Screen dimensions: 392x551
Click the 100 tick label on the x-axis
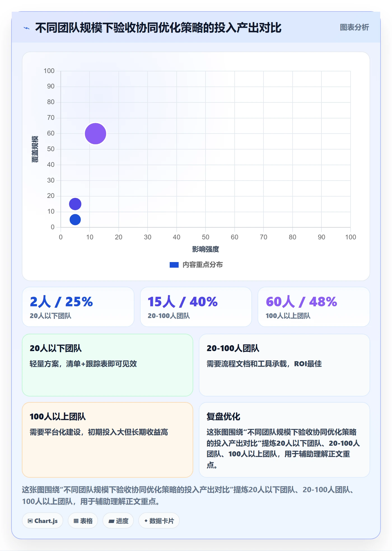click(x=351, y=237)
